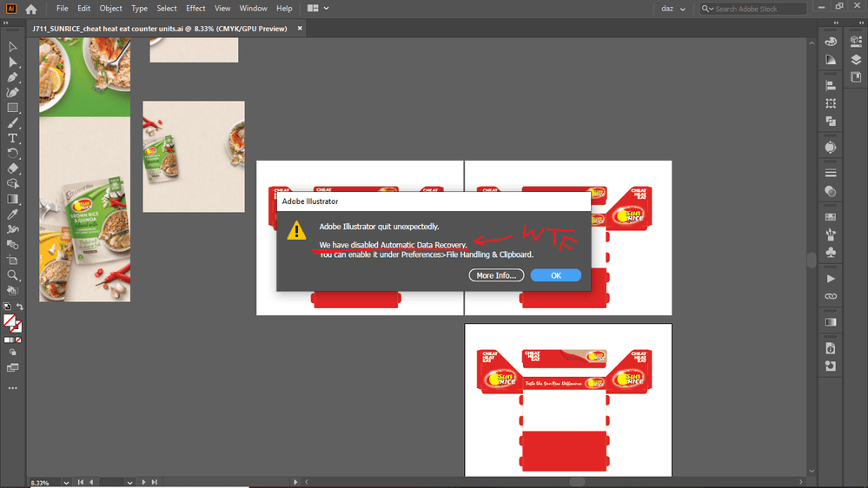Open the Edit menu

(x=83, y=9)
